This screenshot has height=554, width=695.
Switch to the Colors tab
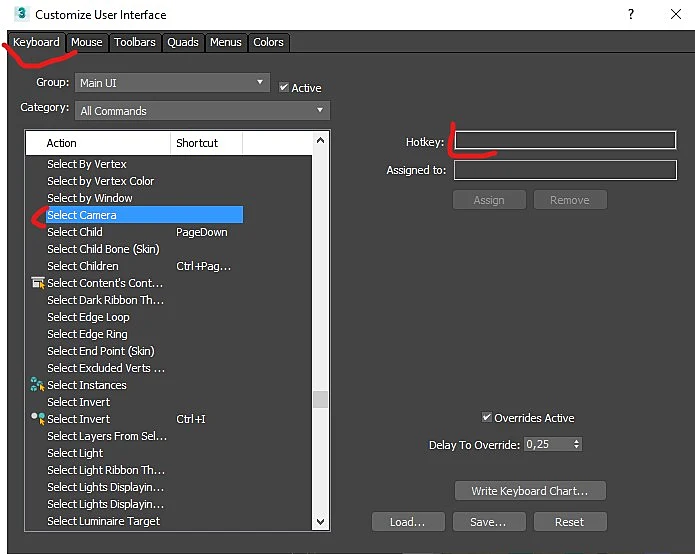tap(268, 42)
